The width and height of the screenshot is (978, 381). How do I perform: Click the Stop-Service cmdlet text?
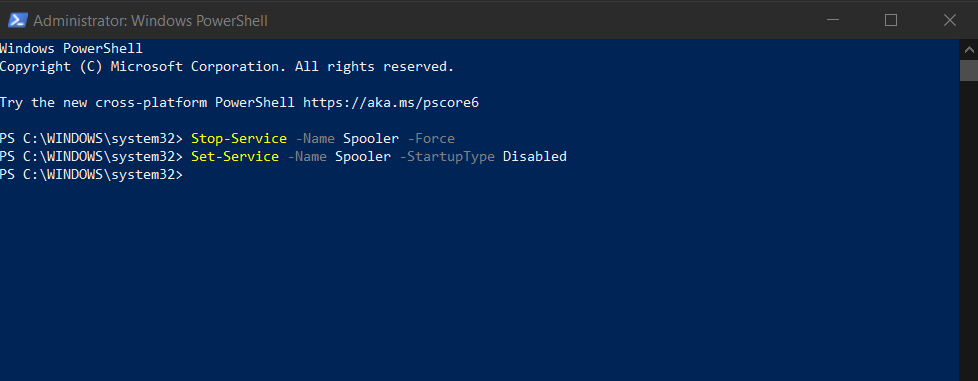[239, 138]
